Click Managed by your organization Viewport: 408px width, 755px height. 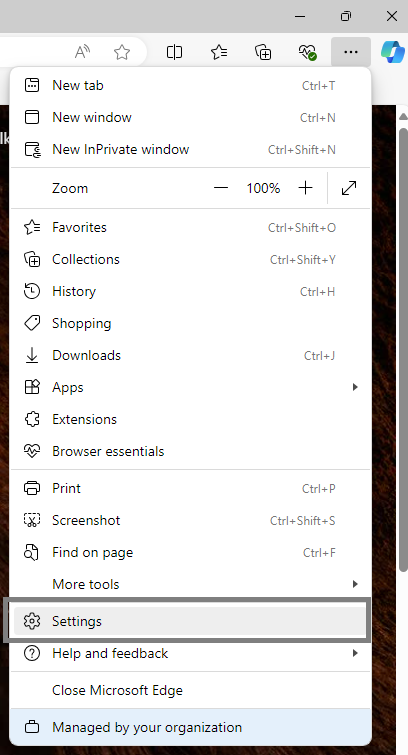point(191,727)
